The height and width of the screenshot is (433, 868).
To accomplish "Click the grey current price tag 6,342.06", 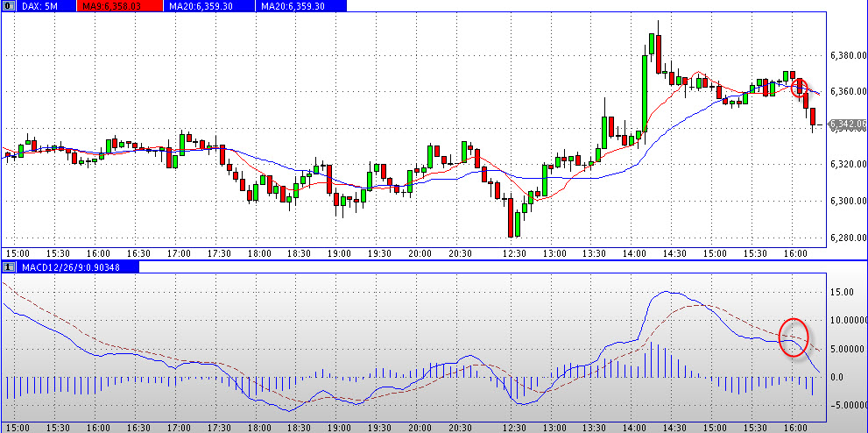I will coord(847,125).
